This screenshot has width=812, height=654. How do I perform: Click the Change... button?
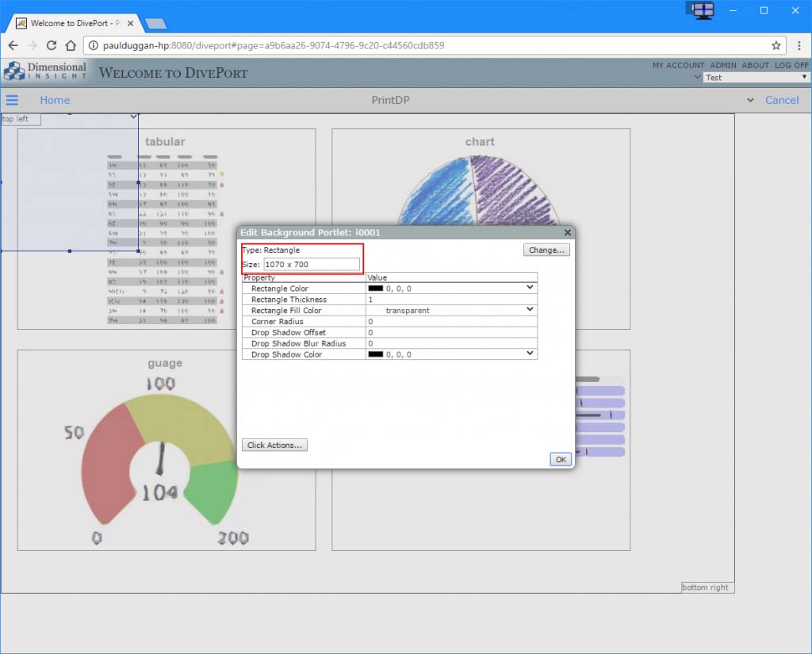pyautogui.click(x=546, y=250)
